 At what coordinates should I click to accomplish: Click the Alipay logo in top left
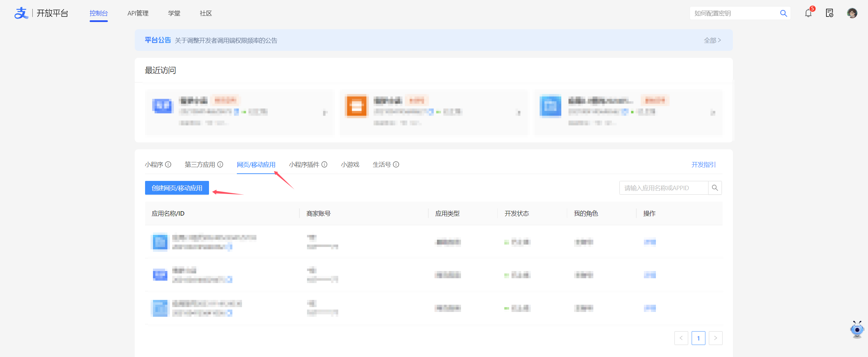(x=21, y=13)
